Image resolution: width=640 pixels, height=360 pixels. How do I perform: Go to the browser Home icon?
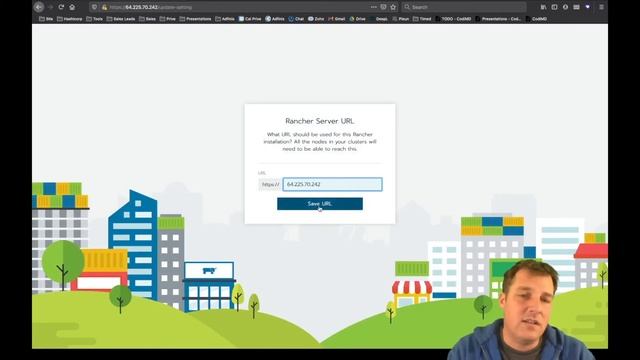pyautogui.click(x=72, y=7)
